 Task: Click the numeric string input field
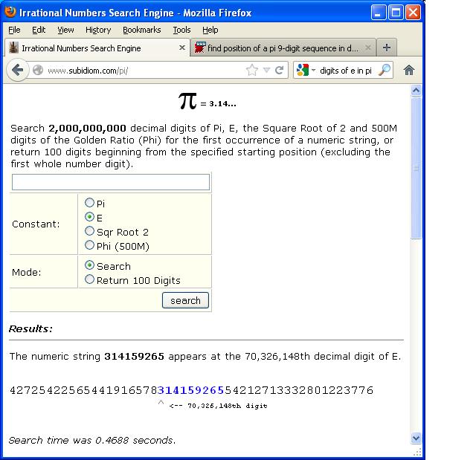tap(111, 182)
